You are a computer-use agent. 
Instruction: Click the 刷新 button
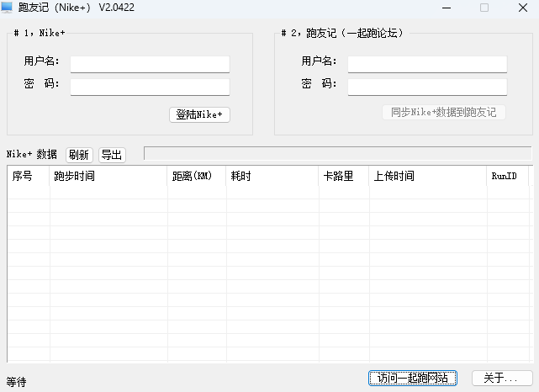79,155
